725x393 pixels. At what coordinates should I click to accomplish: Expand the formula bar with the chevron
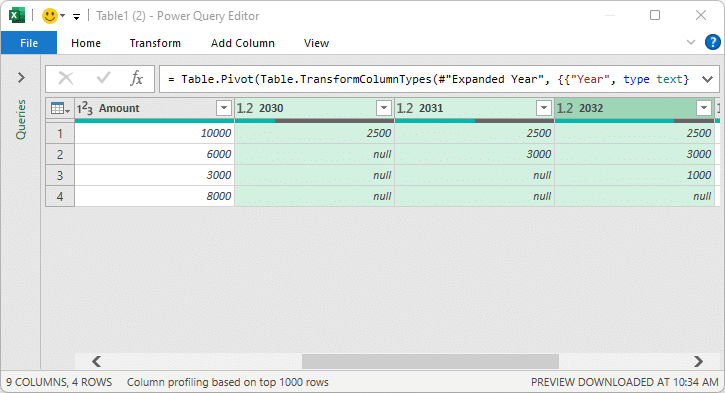point(707,79)
